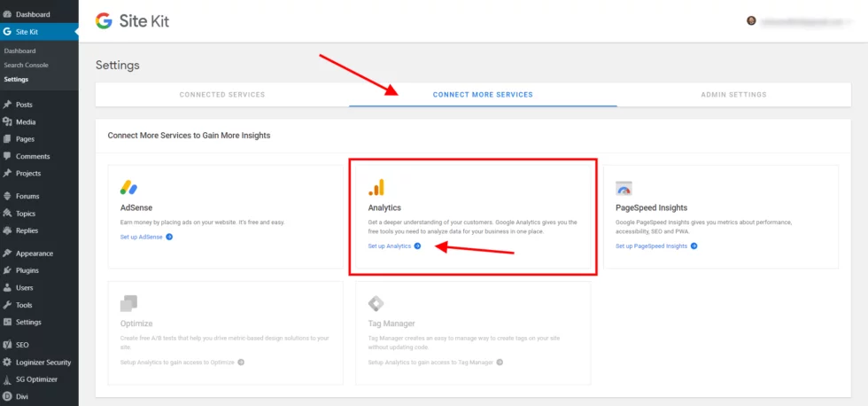The image size is (868, 406).
Task: Click the arrow icon beside Set up AdSense
Action: tap(169, 237)
